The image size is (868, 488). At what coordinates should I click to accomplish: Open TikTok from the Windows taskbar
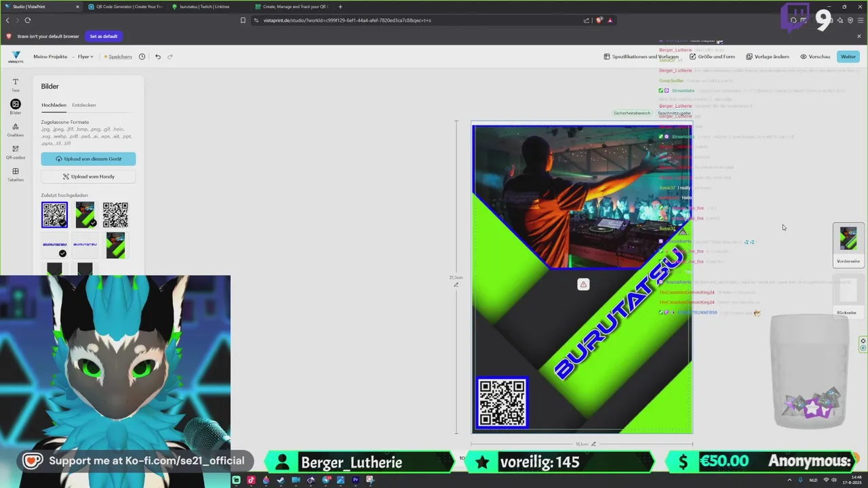[x=251, y=480]
